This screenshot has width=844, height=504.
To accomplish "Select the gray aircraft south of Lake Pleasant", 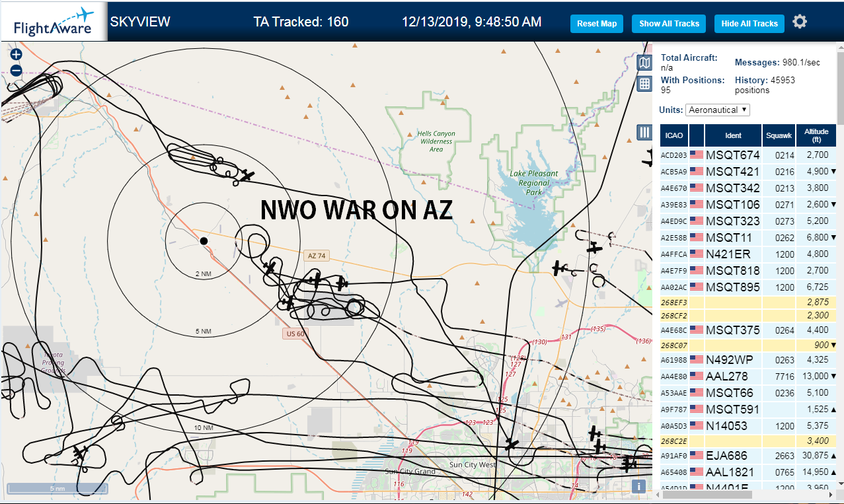I will pos(562,303).
